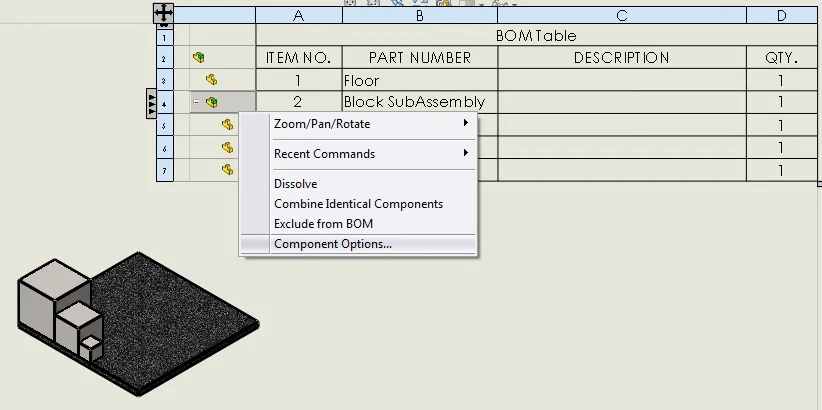
Task: Select column header C
Action: click(x=621, y=15)
